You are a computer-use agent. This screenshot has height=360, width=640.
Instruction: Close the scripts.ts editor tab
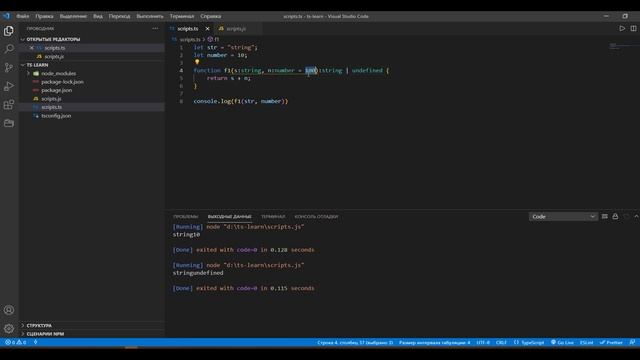pyautogui.click(x=207, y=29)
